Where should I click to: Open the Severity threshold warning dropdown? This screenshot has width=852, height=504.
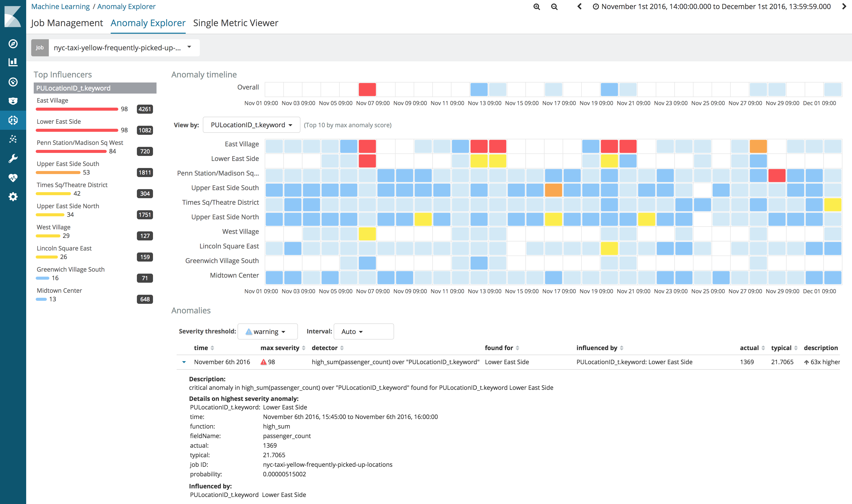267,331
